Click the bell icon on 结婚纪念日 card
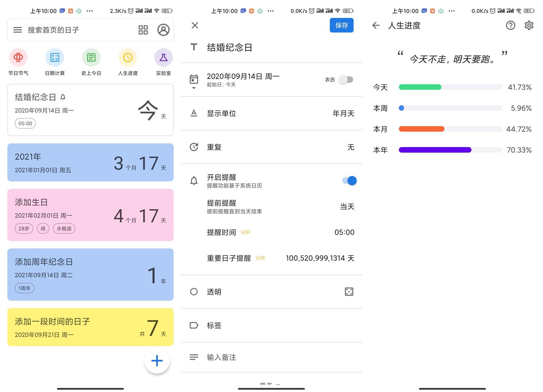This screenshot has width=543, height=392. 63,97
